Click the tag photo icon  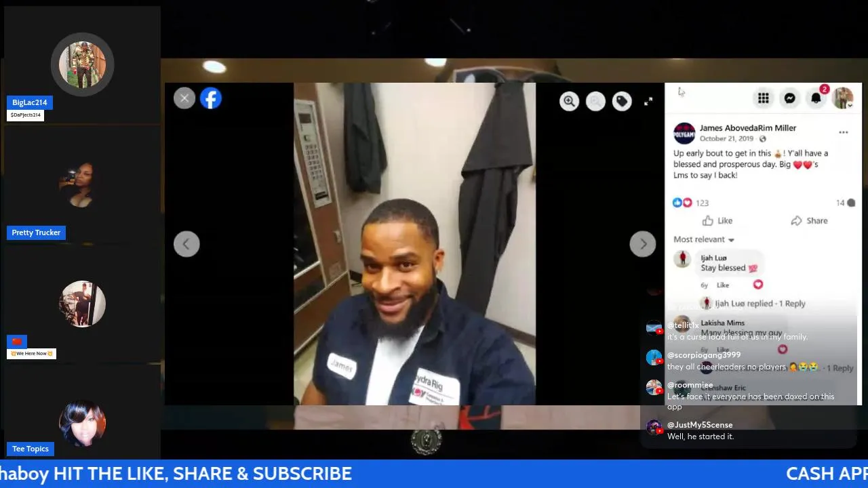pos(622,102)
